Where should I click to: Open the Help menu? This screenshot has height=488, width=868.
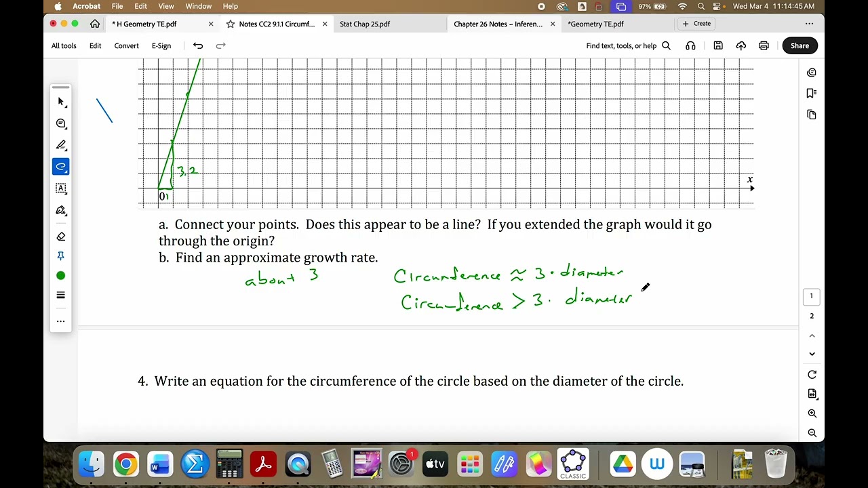pyautogui.click(x=231, y=6)
